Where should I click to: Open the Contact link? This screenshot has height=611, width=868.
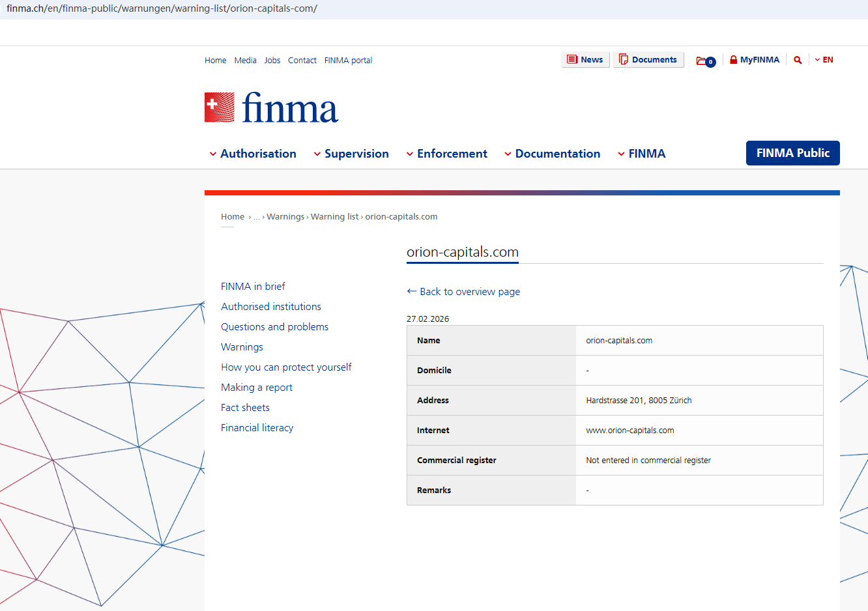[302, 61]
